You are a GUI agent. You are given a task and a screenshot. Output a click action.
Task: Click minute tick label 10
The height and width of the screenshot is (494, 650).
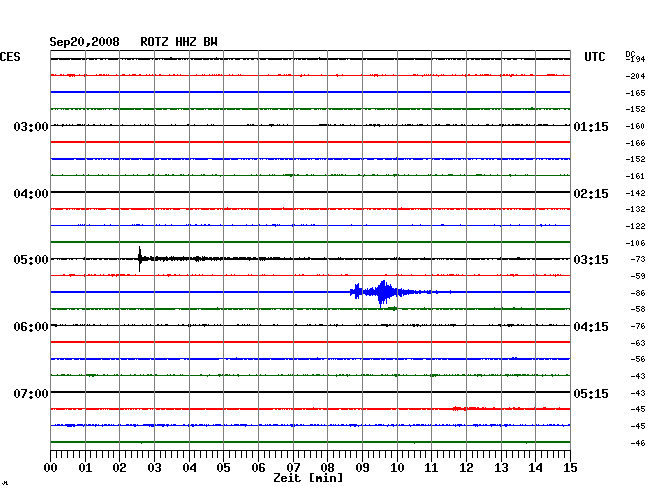click(x=397, y=468)
